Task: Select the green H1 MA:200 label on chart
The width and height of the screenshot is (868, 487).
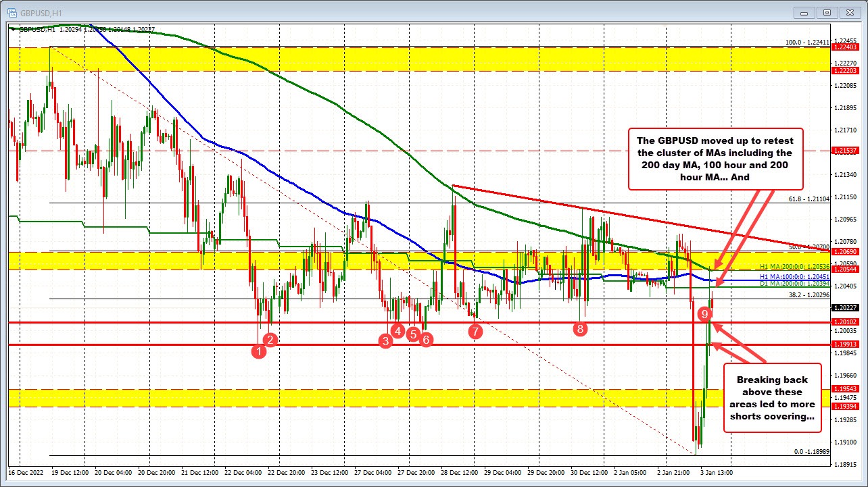Action: (794, 267)
